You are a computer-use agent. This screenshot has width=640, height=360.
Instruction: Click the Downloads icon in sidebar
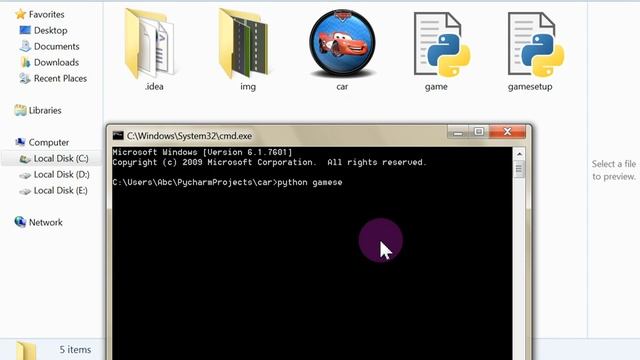(x=25, y=62)
